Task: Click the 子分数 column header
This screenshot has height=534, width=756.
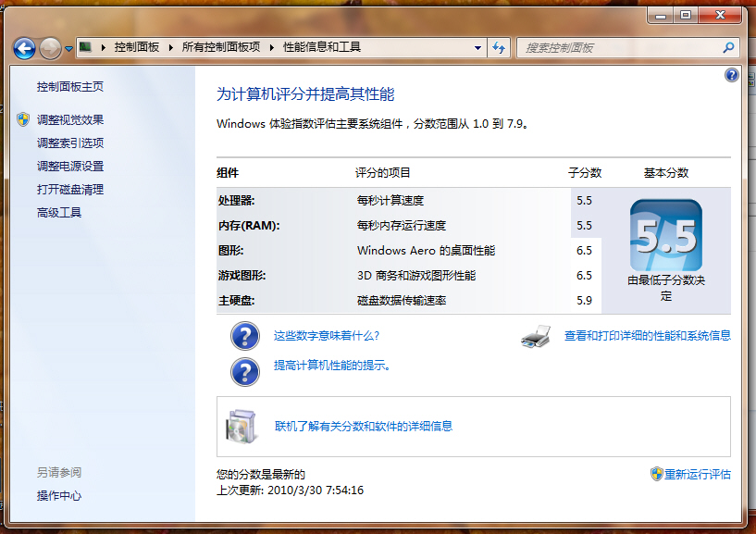Action: [585, 173]
